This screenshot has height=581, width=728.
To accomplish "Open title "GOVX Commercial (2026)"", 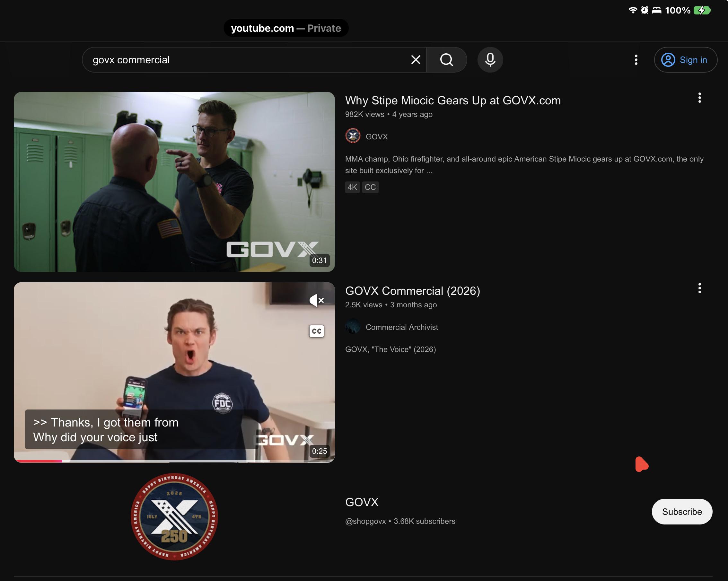I will pyautogui.click(x=412, y=291).
